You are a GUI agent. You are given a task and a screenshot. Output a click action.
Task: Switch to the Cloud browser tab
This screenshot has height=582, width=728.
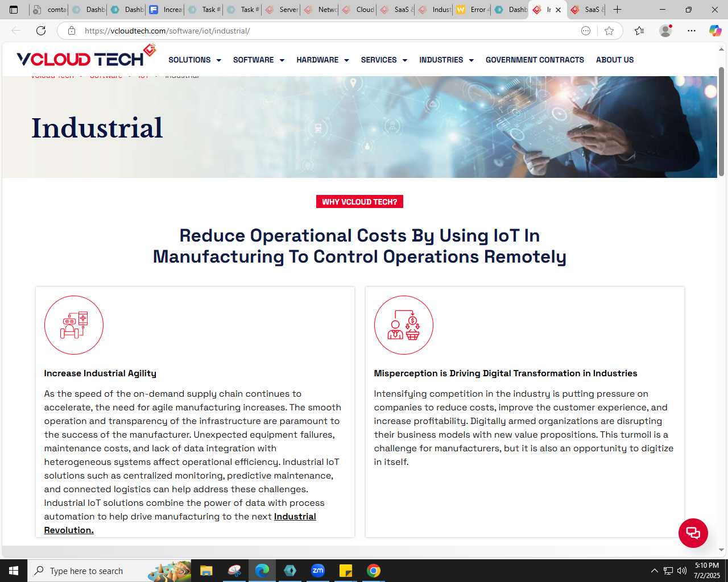click(x=358, y=10)
